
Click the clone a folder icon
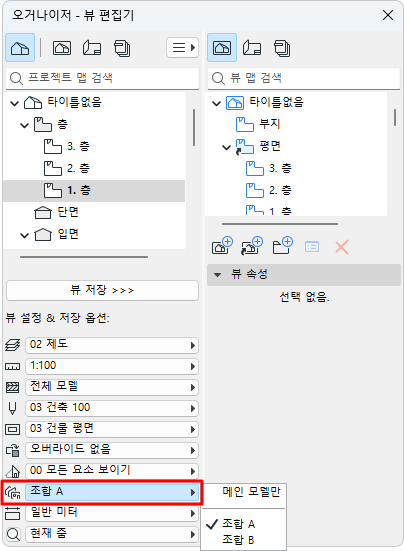(x=252, y=246)
